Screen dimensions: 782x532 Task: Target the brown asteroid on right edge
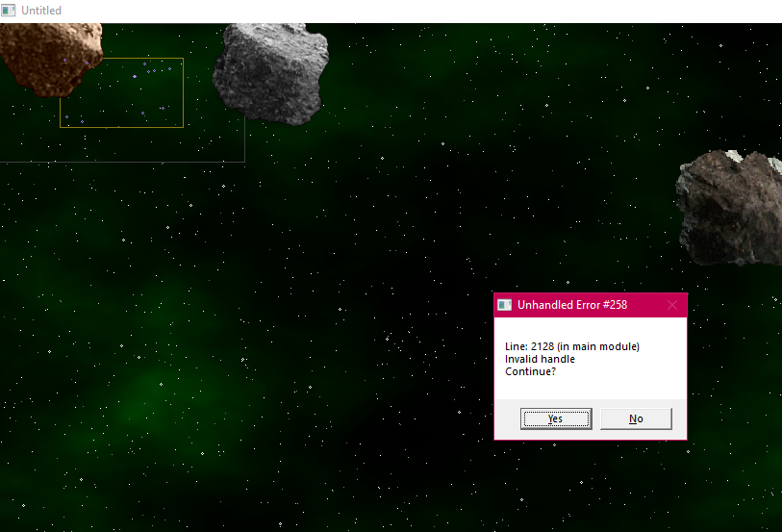(x=731, y=206)
